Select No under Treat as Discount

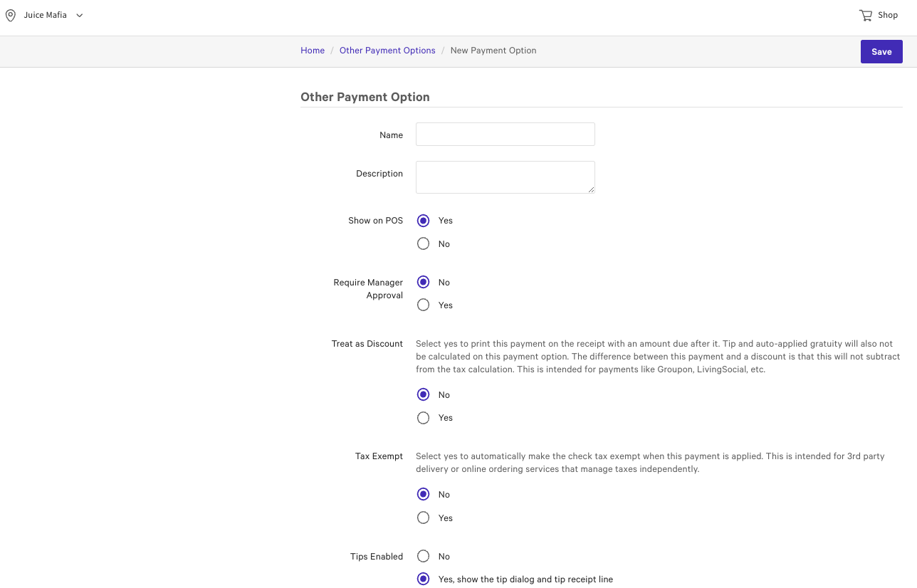point(423,394)
